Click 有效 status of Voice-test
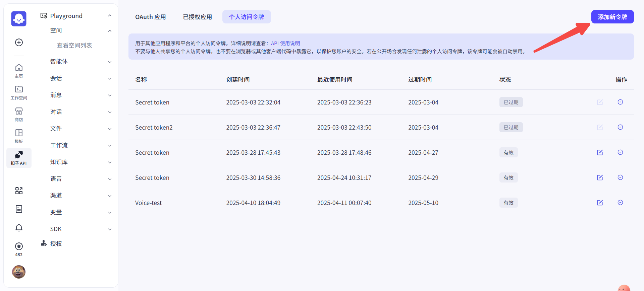 tap(508, 203)
